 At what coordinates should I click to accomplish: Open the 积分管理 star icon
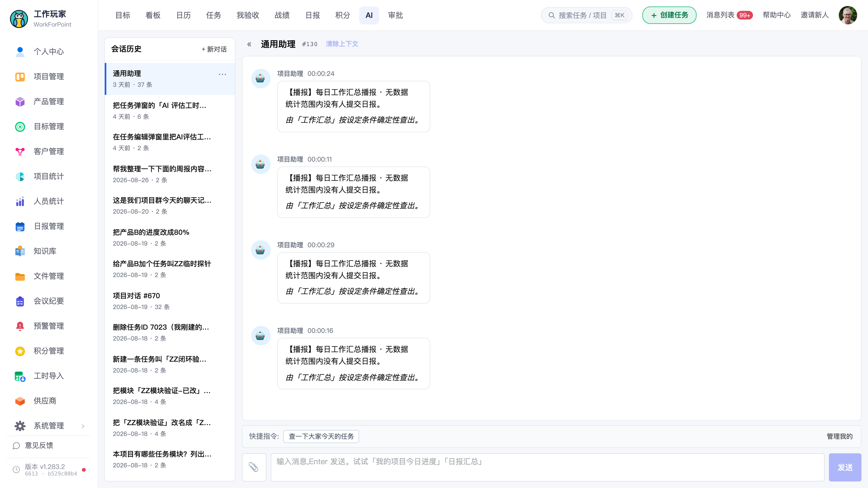pyautogui.click(x=20, y=351)
